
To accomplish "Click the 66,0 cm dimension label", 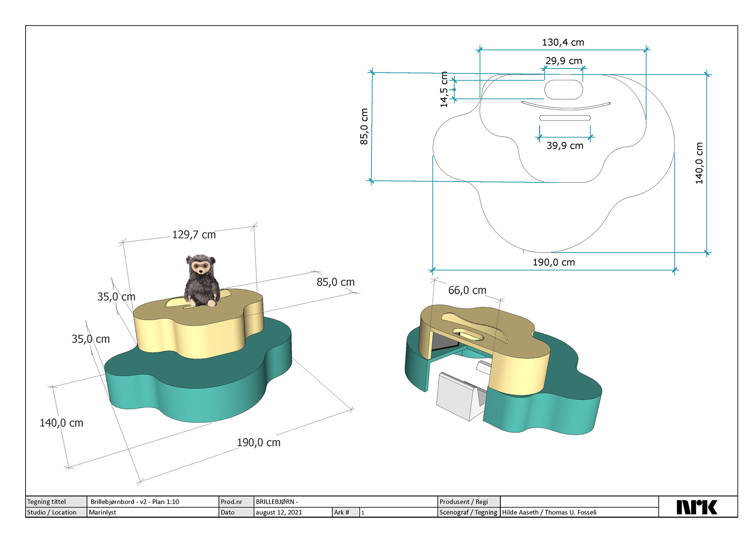I will [467, 290].
